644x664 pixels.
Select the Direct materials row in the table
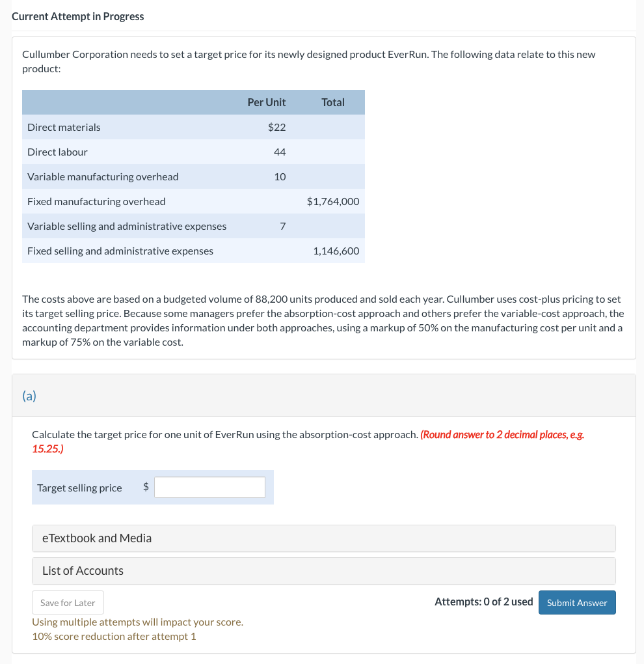tap(64, 127)
